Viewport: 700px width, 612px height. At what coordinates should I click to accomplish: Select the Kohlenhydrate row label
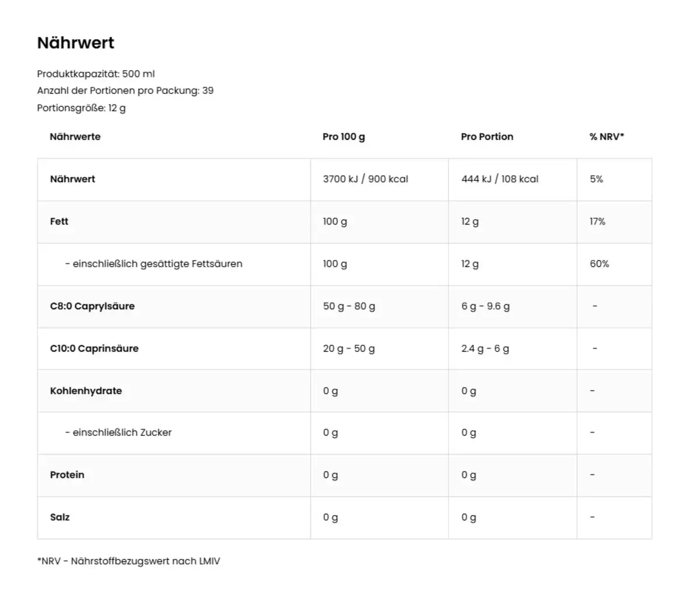coord(86,391)
